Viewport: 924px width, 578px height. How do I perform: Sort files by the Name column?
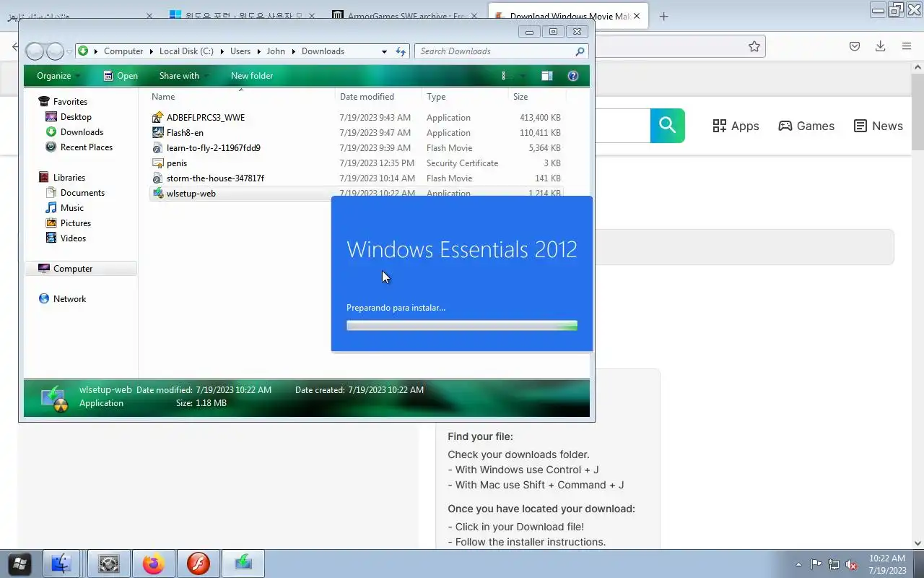click(242, 97)
